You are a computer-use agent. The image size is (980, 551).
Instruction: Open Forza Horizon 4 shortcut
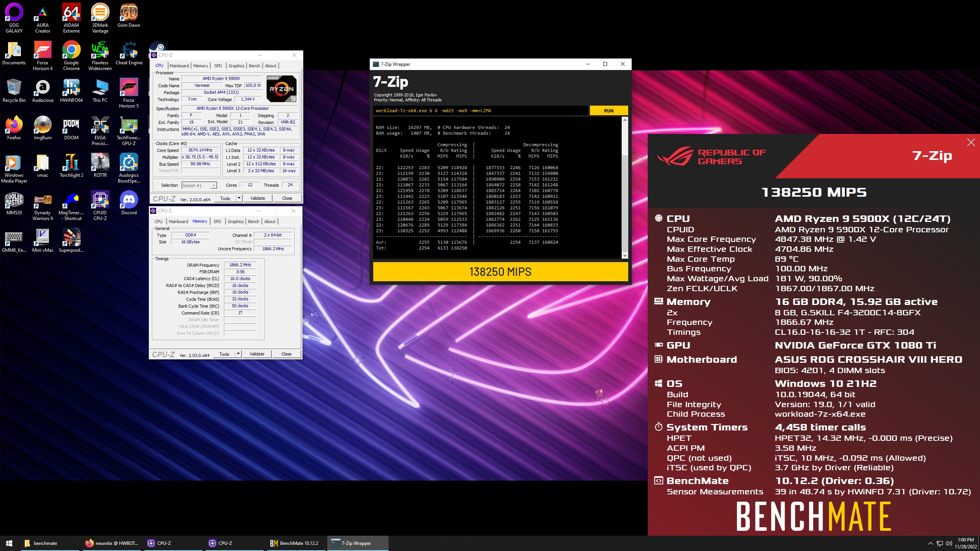pos(42,55)
